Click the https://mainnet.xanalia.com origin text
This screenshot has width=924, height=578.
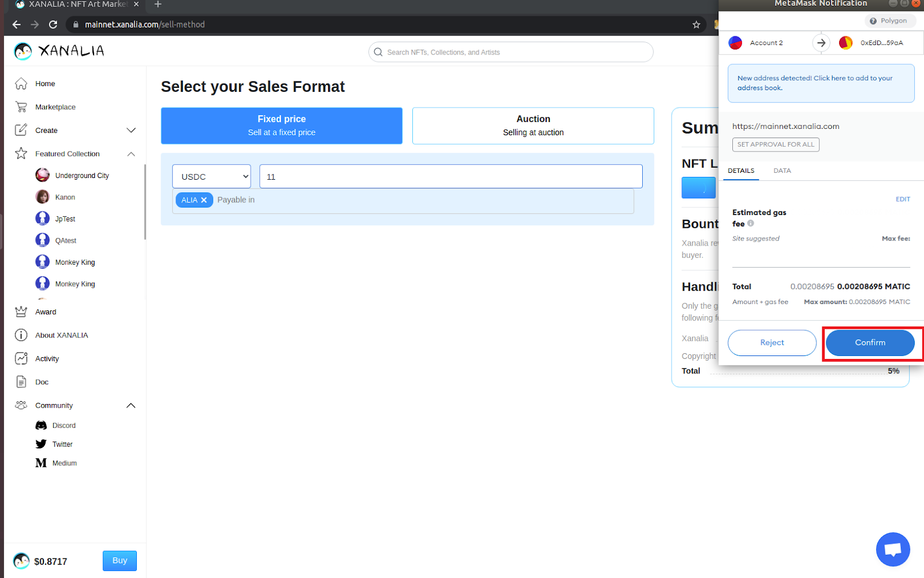(x=786, y=126)
